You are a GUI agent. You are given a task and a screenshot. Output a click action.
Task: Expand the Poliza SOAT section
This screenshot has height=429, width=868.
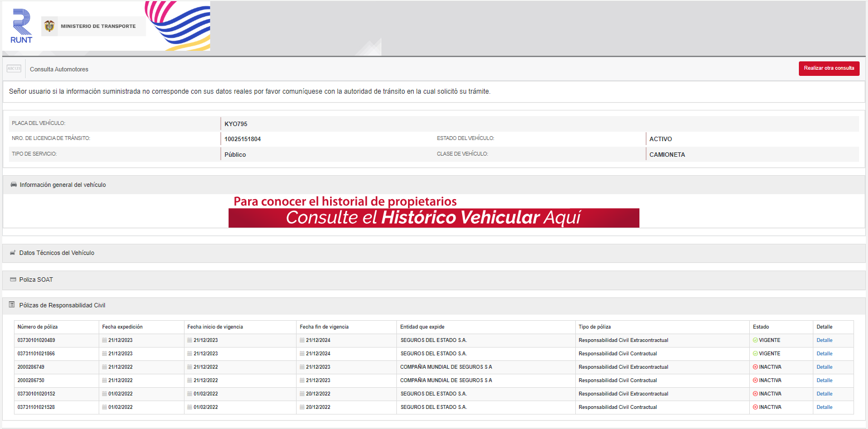(x=36, y=279)
